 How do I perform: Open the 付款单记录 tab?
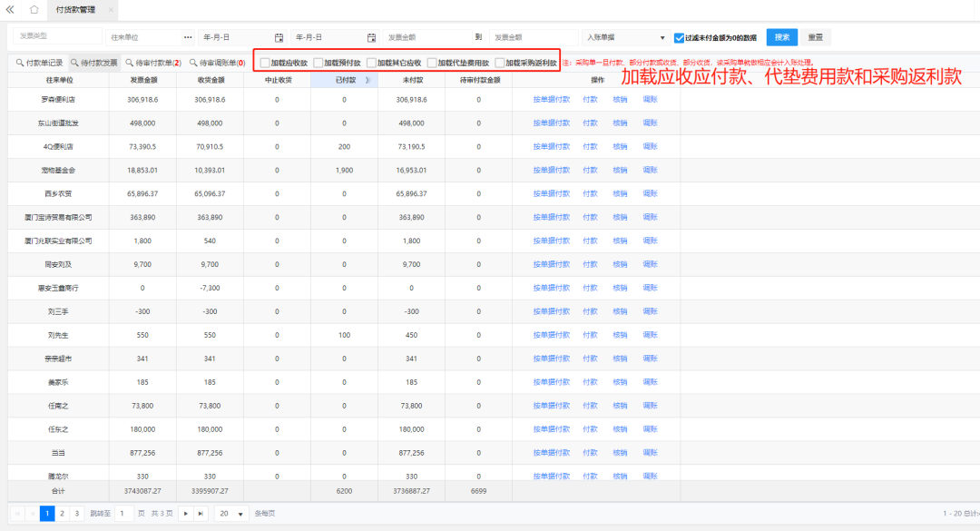point(39,64)
